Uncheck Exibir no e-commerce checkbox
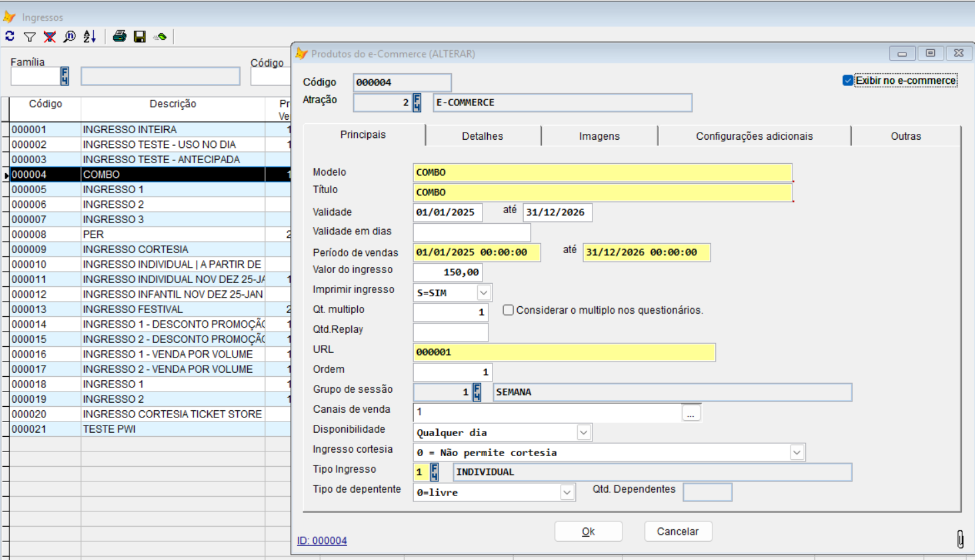Image resolution: width=975 pixels, height=560 pixels. tap(848, 81)
